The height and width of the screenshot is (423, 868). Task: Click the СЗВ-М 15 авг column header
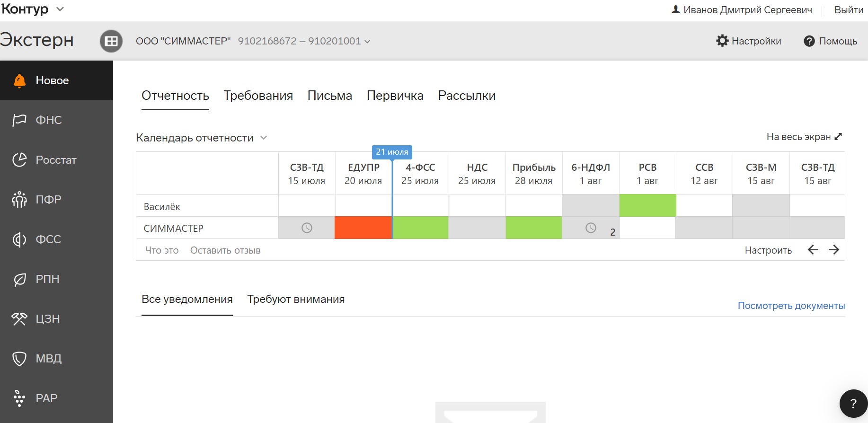click(x=761, y=174)
